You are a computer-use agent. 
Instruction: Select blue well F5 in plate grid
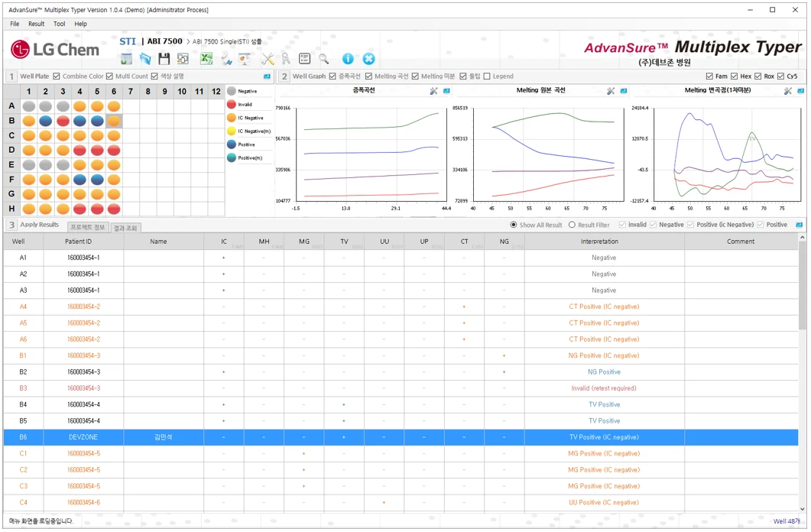(97, 180)
